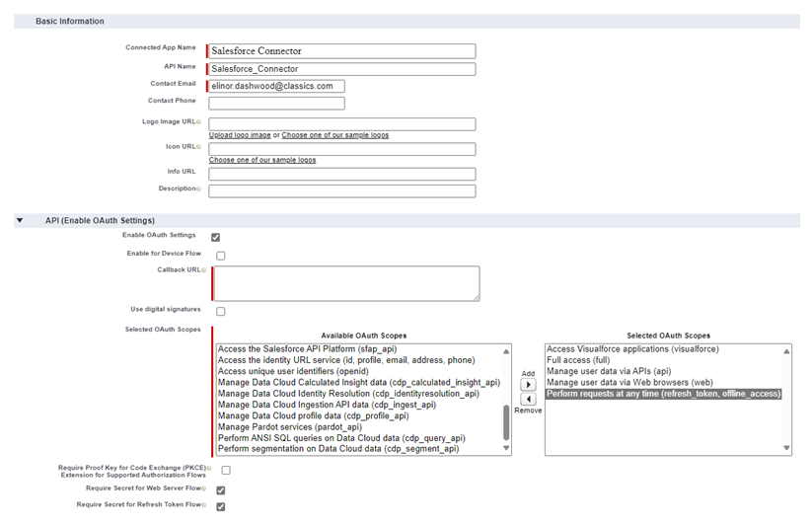Click the Description input field
The height and width of the screenshot is (525, 812).
click(x=341, y=191)
